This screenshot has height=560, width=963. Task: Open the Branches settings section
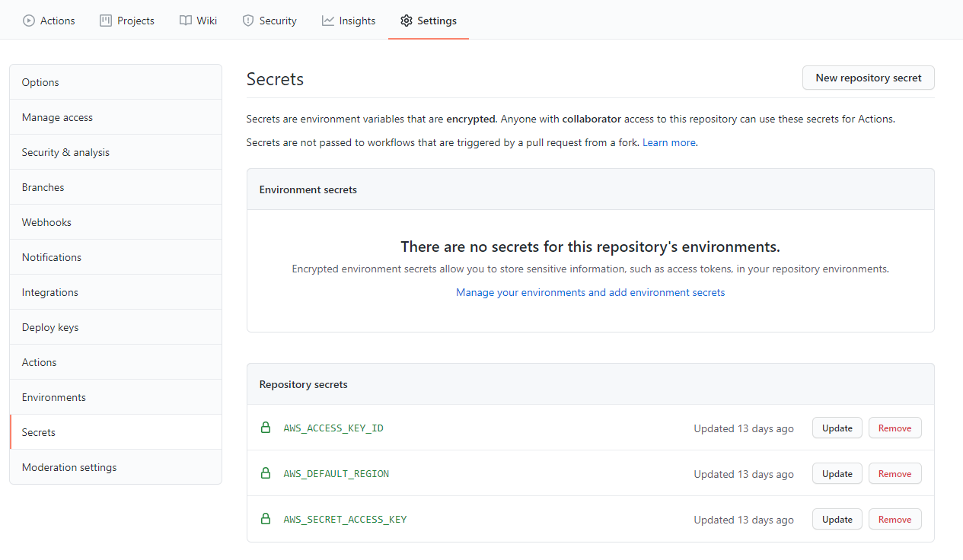pos(43,186)
